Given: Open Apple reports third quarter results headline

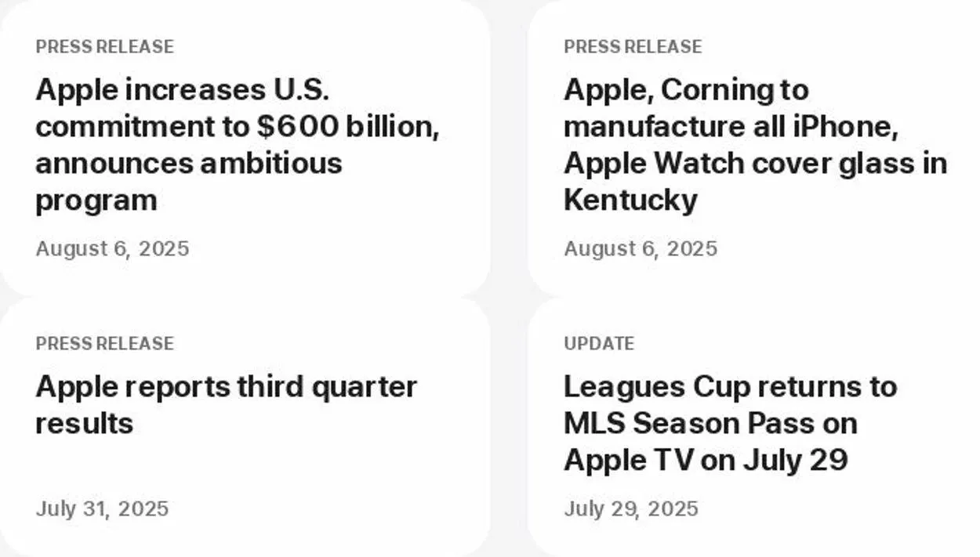Looking at the screenshot, I should pyautogui.click(x=226, y=387).
